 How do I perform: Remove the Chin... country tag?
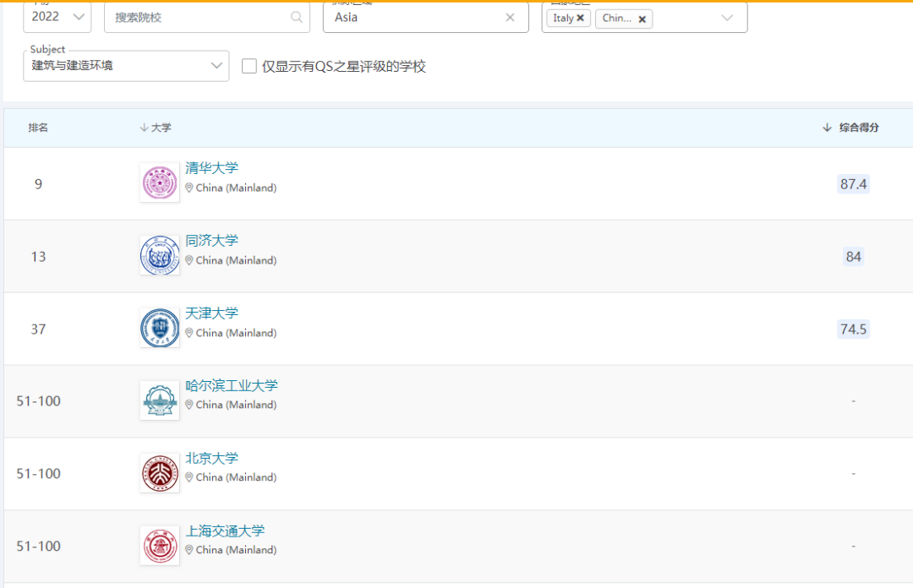(642, 19)
